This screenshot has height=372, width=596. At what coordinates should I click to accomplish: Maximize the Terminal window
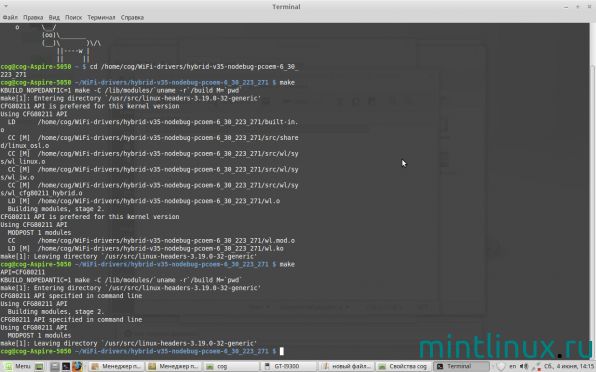578,7
